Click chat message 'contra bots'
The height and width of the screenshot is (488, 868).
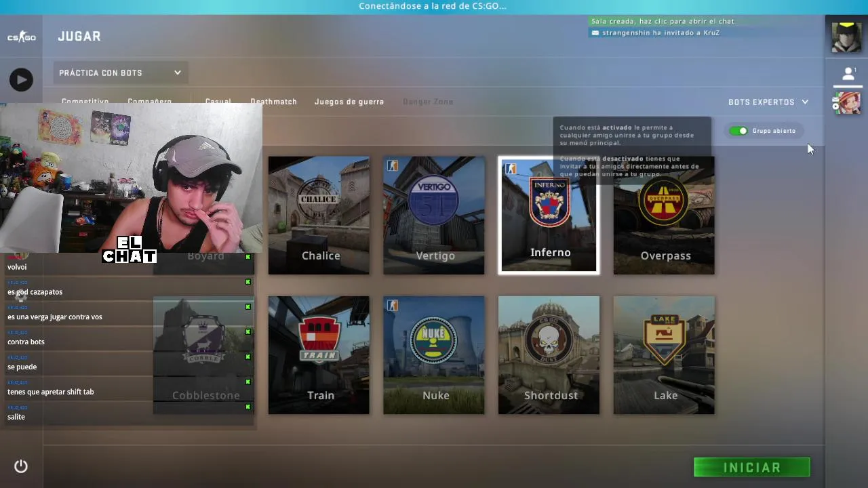point(26,342)
